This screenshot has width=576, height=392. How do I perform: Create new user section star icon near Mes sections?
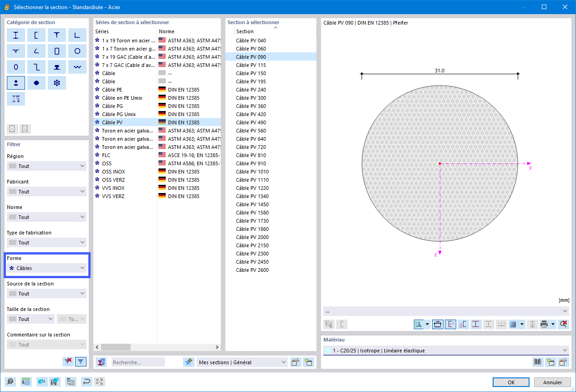tap(309, 362)
